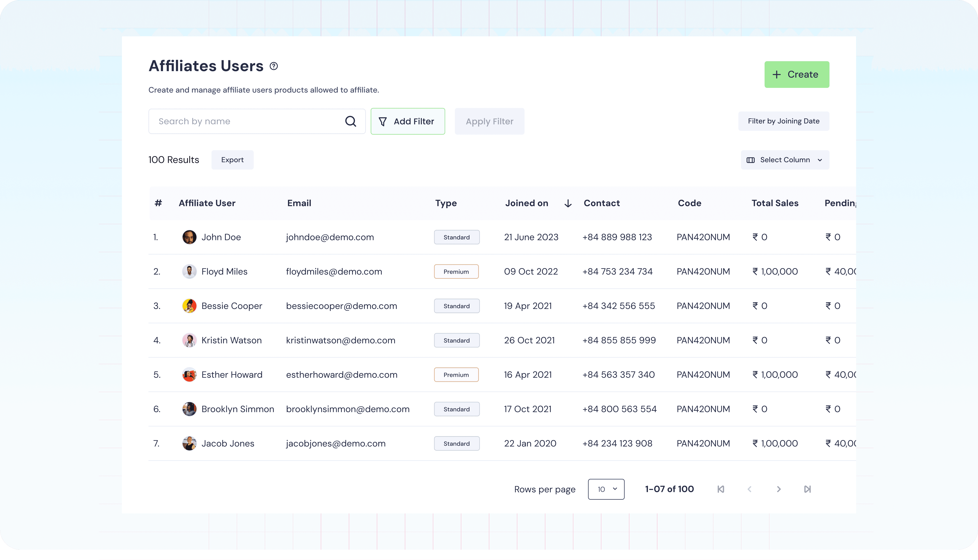The image size is (978, 560).
Task: Export the results list
Action: coord(232,160)
